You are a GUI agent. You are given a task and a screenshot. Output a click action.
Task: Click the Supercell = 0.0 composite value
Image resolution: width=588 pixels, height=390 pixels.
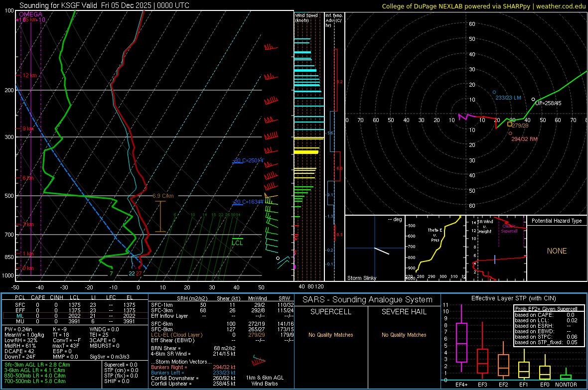click(121, 365)
